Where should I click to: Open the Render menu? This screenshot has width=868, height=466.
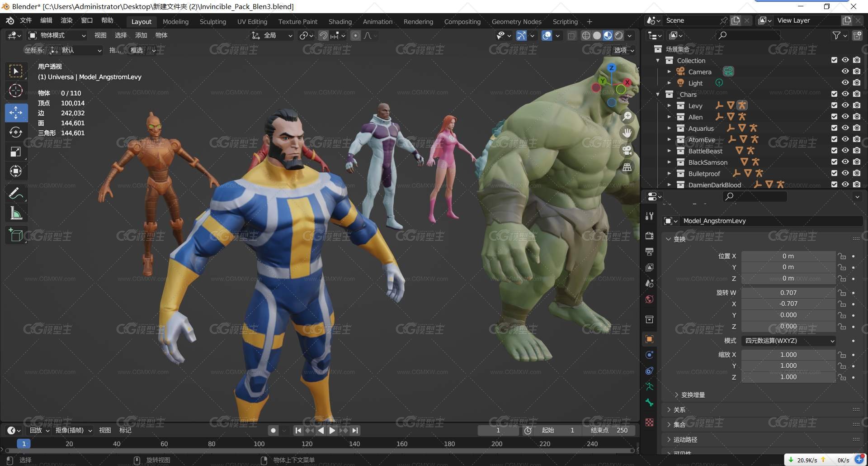66,20
